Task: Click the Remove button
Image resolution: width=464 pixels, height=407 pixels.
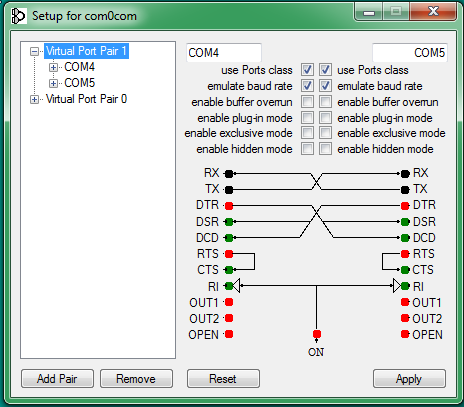Action: click(x=136, y=379)
